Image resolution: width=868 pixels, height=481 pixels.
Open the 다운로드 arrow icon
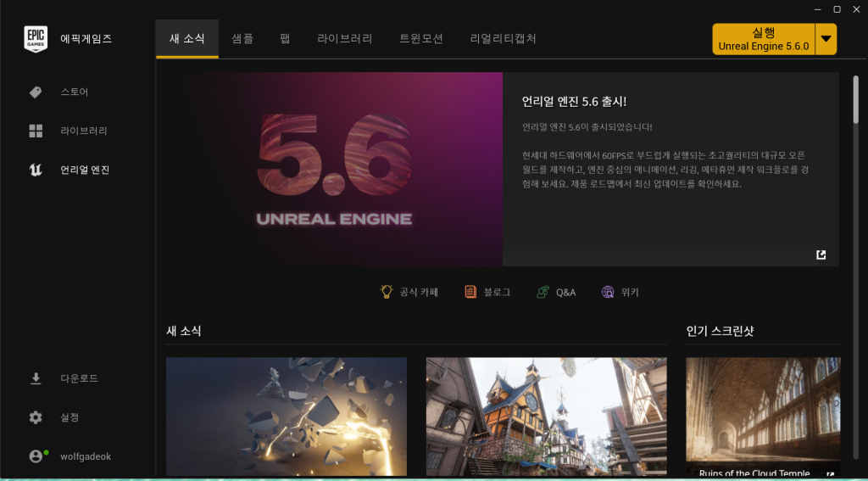pyautogui.click(x=36, y=378)
